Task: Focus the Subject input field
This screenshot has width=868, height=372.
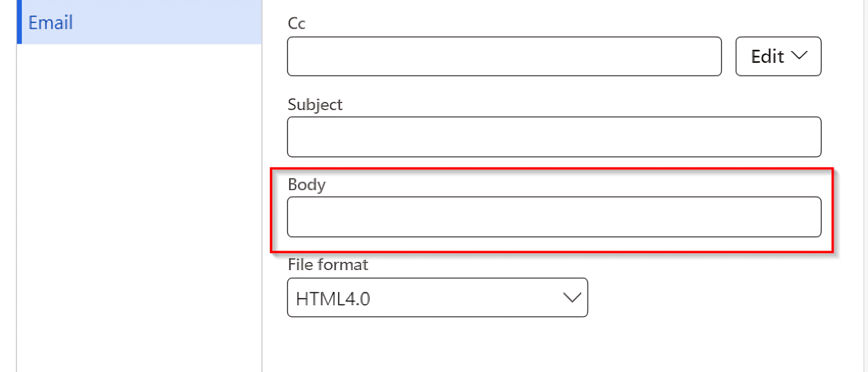Action: coord(553,137)
